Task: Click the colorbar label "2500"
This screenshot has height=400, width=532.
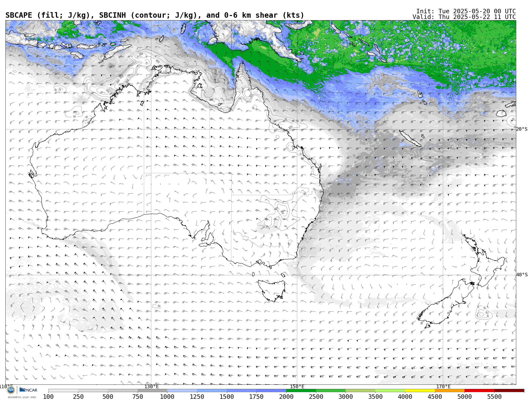Action: tap(316, 397)
